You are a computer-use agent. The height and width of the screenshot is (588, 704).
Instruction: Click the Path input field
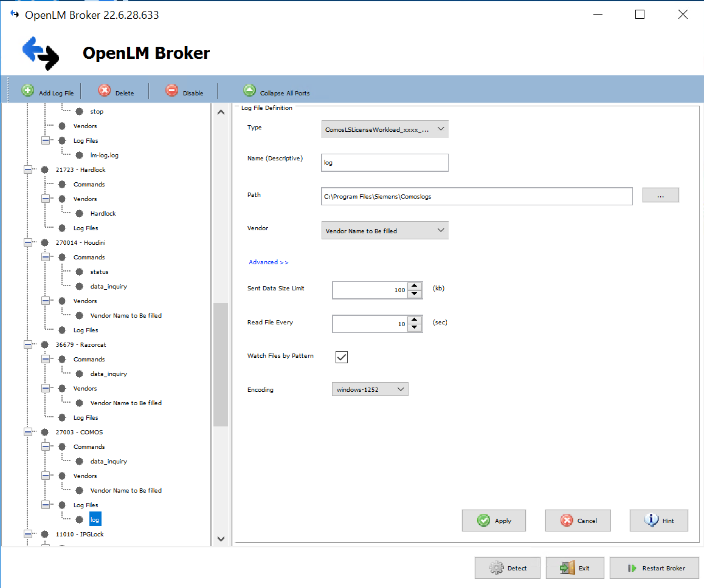click(x=477, y=196)
